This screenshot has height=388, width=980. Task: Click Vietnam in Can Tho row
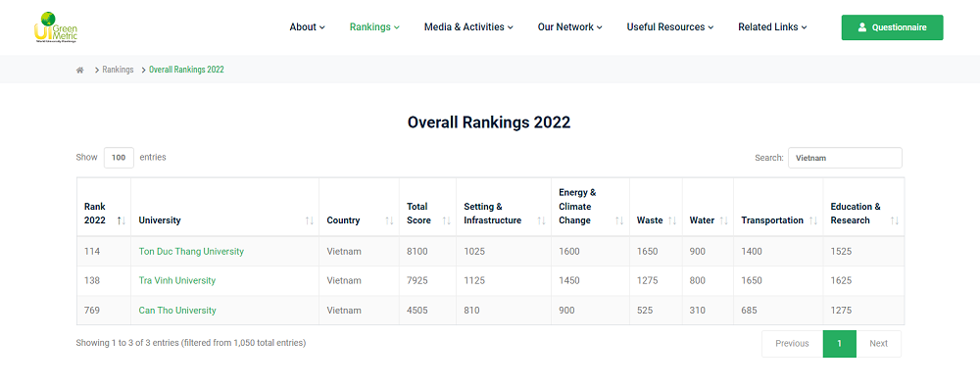point(344,311)
